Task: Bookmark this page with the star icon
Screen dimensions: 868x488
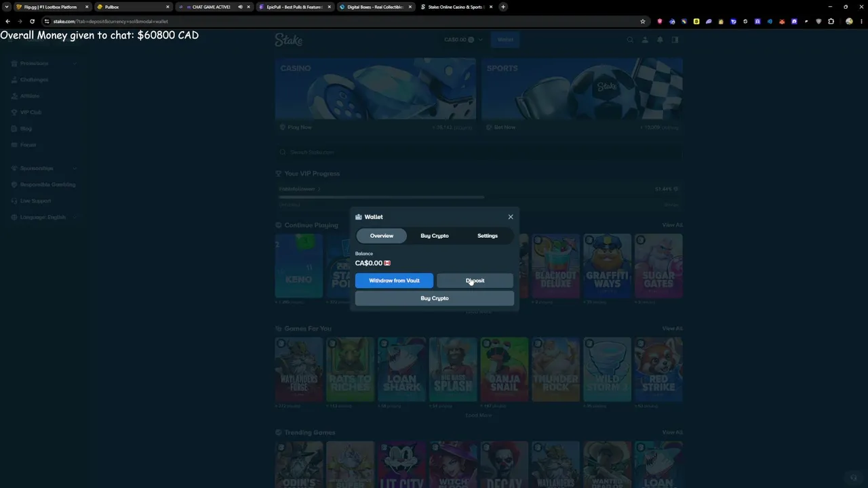Action: 643,21
